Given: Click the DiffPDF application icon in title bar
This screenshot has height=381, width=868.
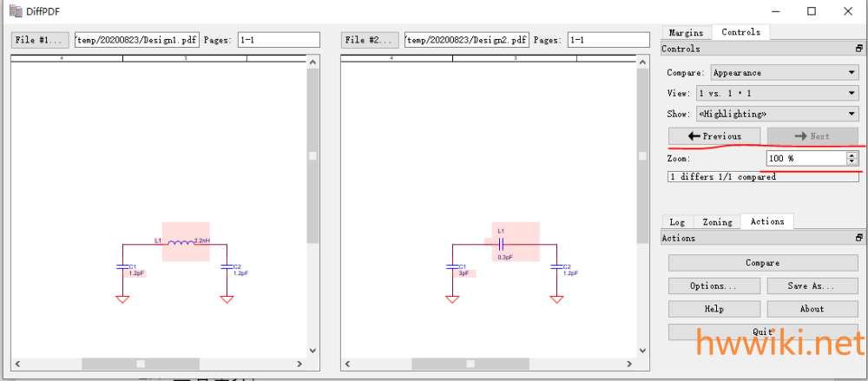Looking at the screenshot, I should click(16, 10).
